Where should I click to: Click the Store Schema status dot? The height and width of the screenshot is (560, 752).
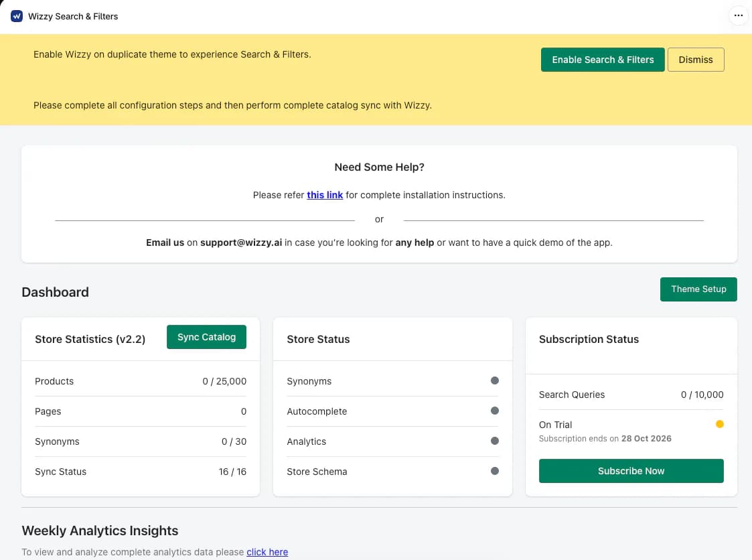click(494, 471)
